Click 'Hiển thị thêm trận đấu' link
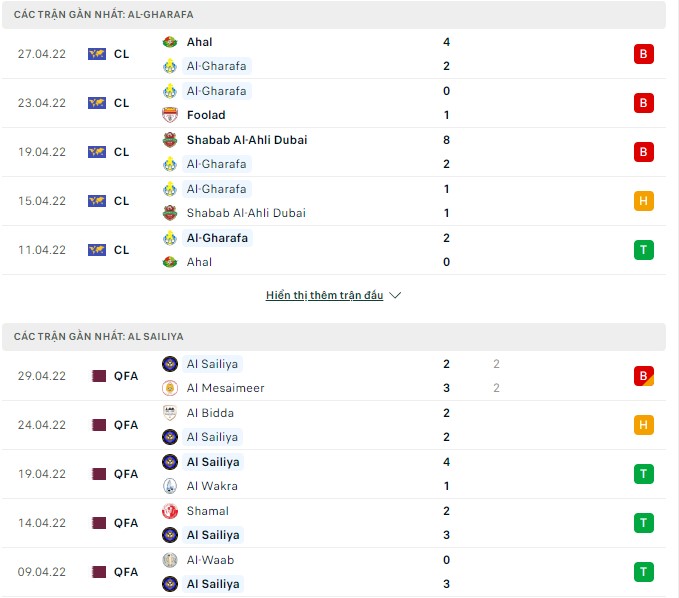 coord(324,296)
